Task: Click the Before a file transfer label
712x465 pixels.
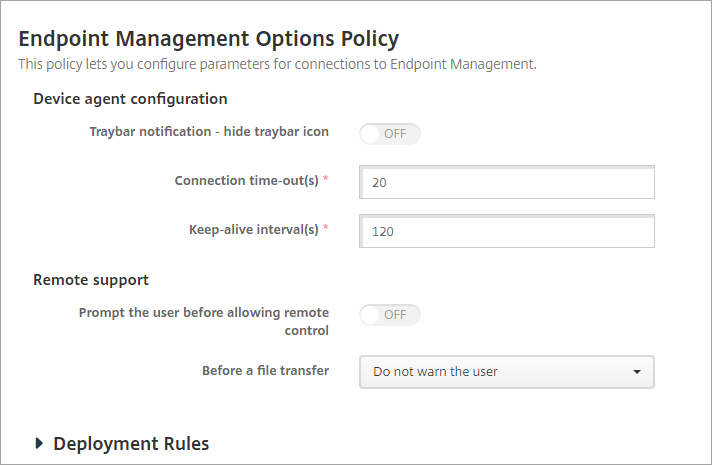Action: [x=265, y=371]
